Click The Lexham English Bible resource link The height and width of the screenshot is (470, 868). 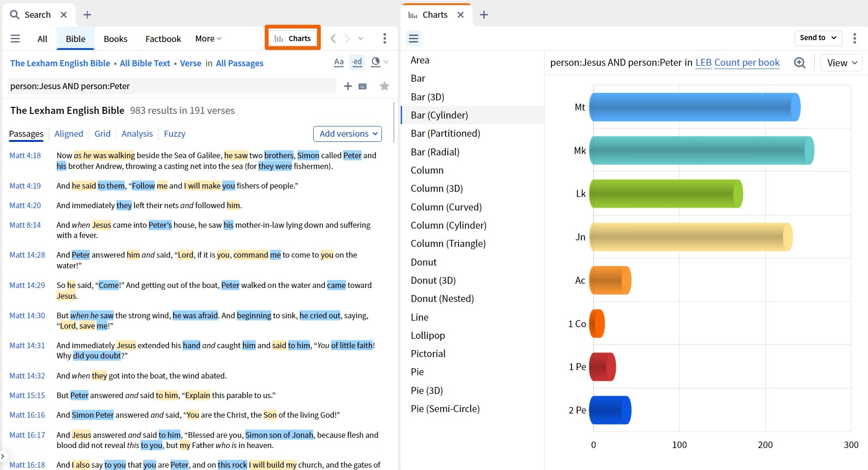coord(60,63)
